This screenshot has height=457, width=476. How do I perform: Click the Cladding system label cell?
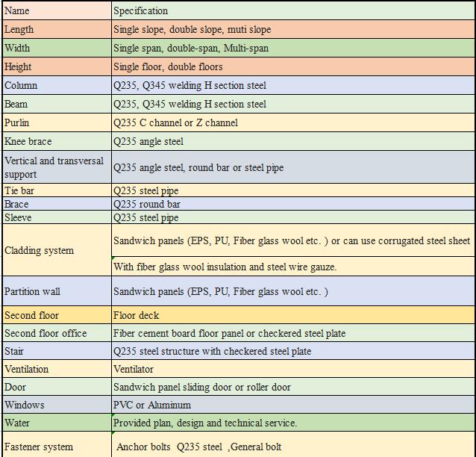click(55, 250)
